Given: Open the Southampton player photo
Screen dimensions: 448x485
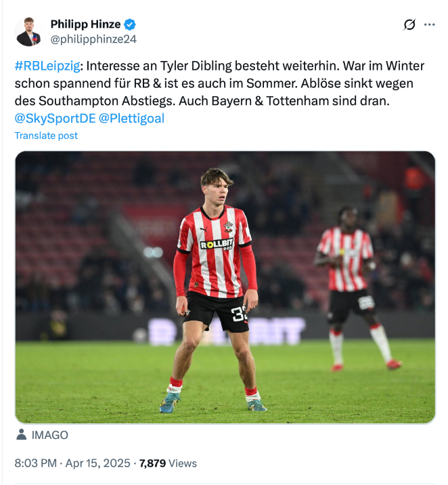Looking at the screenshot, I should coord(225,287).
